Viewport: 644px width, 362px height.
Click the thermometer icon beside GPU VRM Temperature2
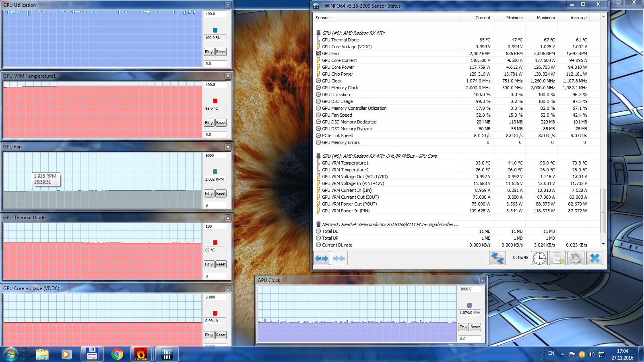[318, 170]
